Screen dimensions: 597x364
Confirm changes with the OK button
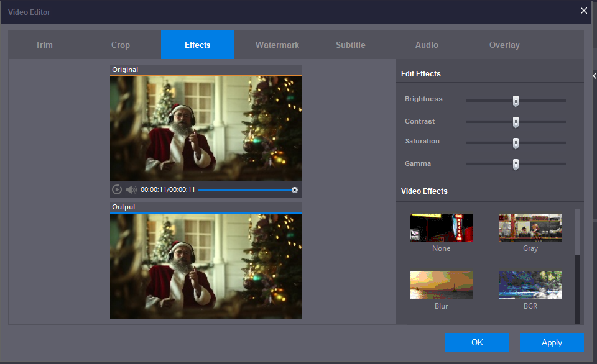pos(477,342)
